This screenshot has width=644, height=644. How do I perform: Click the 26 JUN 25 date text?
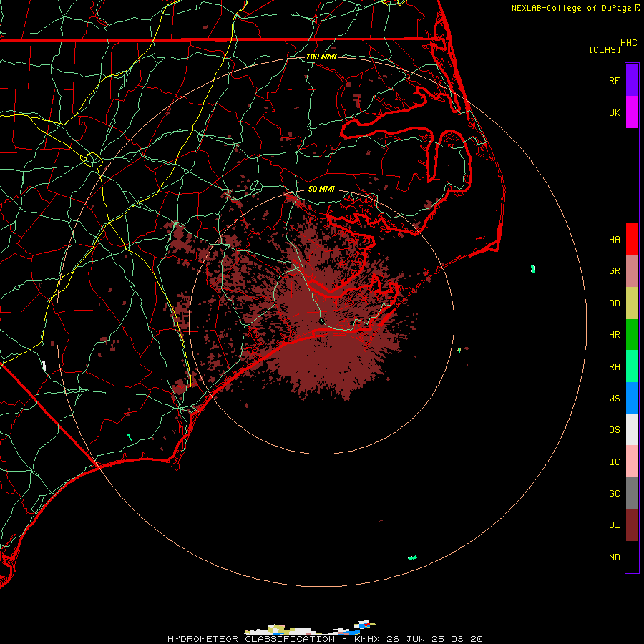416,639
